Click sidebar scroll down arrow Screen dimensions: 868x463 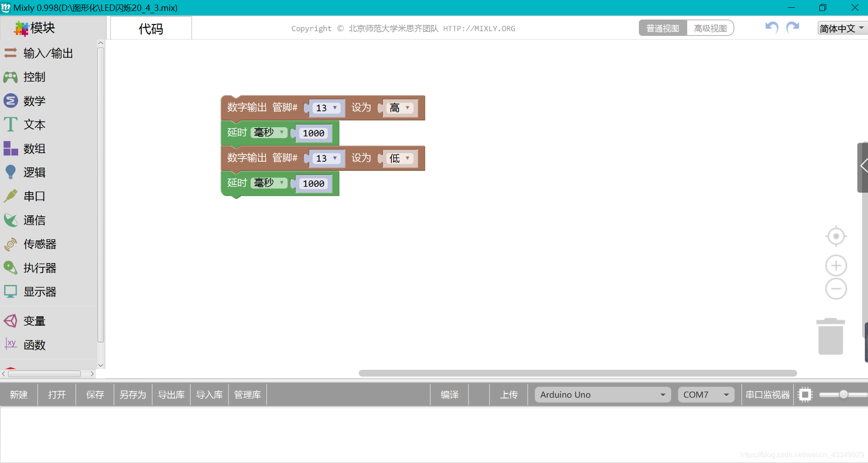coord(101,365)
